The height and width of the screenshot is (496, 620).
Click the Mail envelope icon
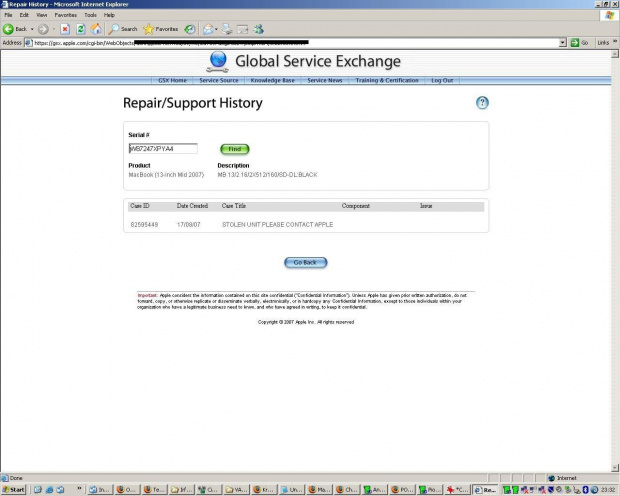point(208,29)
